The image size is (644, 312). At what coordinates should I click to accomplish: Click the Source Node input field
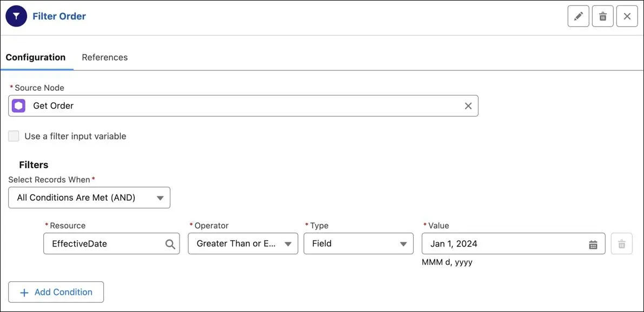(243, 106)
